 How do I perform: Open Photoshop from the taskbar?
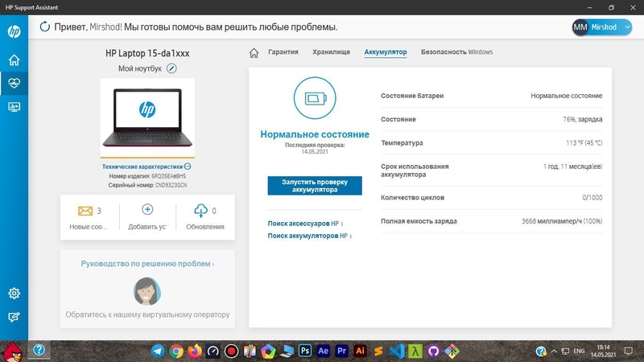pos(305,351)
